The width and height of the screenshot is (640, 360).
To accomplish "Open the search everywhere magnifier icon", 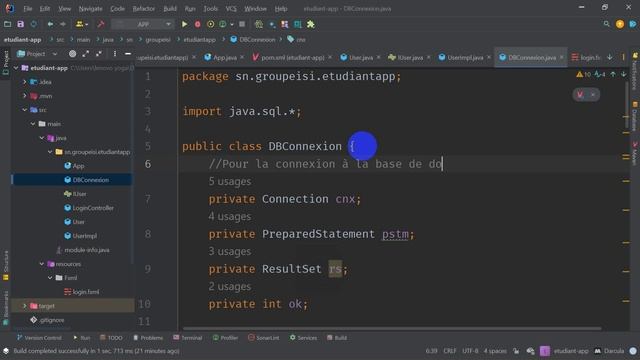I will point(607,24).
